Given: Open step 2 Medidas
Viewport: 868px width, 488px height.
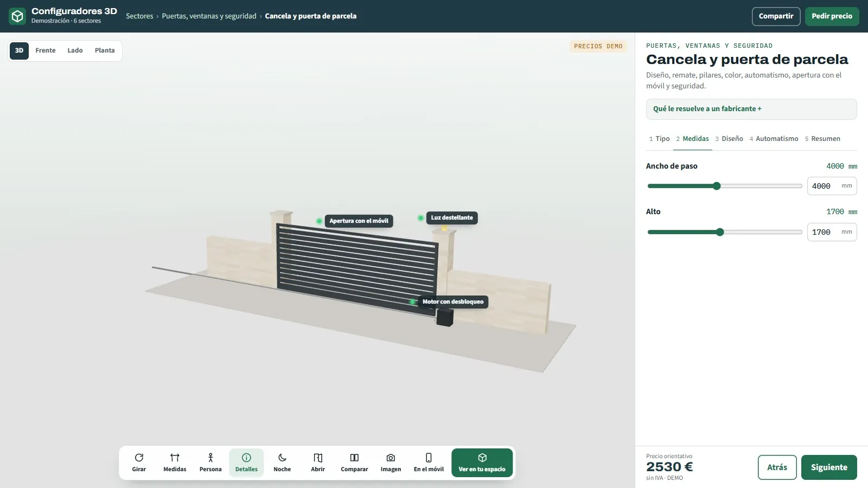Looking at the screenshot, I should point(692,139).
